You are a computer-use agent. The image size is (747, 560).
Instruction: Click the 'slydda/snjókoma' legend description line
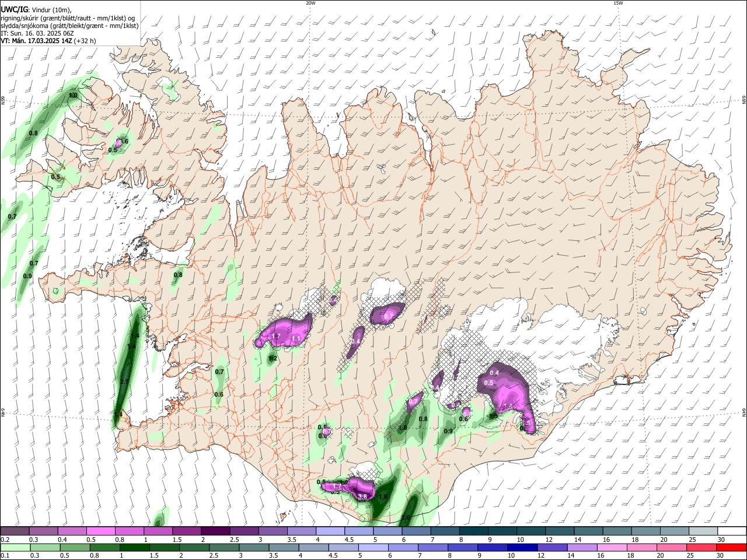point(69,26)
